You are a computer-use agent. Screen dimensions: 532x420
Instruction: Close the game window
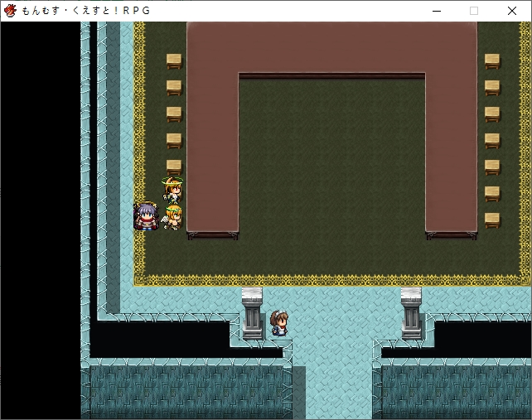pyautogui.click(x=512, y=11)
